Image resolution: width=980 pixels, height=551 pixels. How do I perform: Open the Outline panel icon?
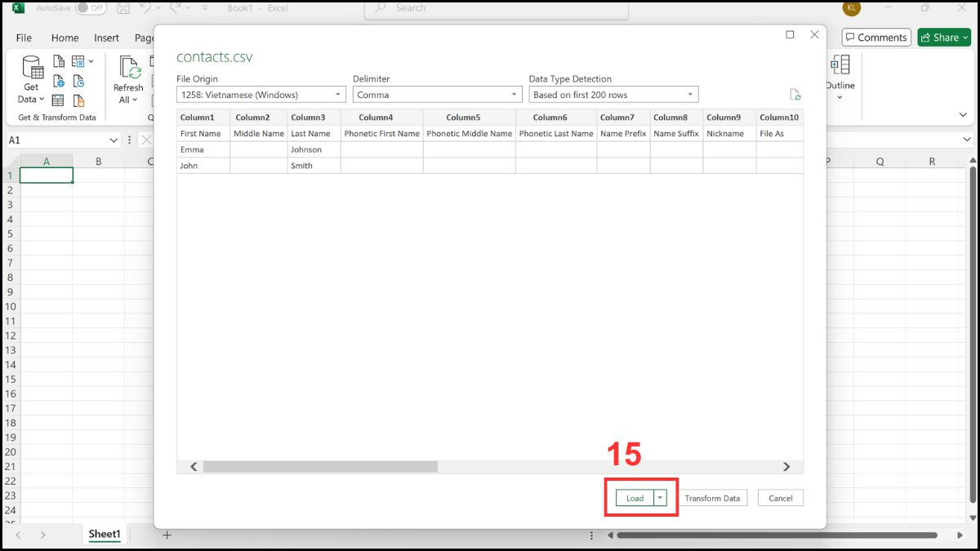click(x=840, y=73)
